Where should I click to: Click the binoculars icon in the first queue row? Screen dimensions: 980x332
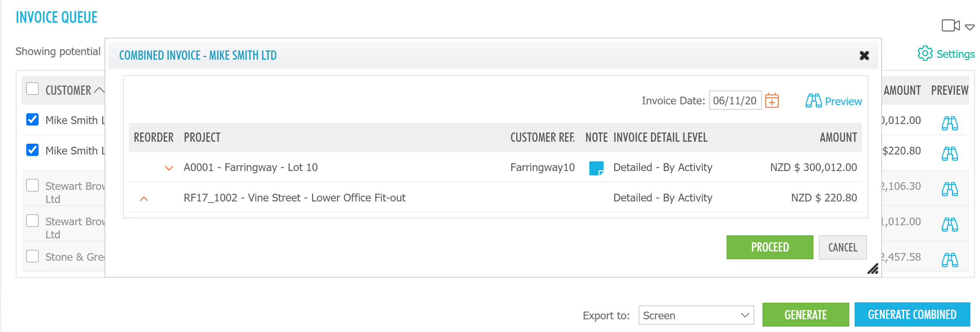click(949, 123)
